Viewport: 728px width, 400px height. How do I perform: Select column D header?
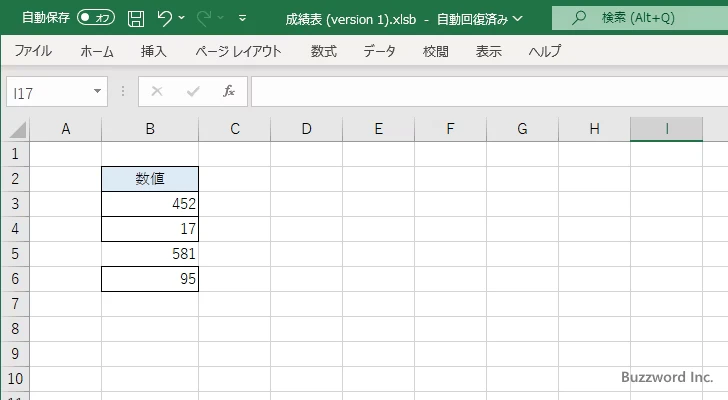306,129
